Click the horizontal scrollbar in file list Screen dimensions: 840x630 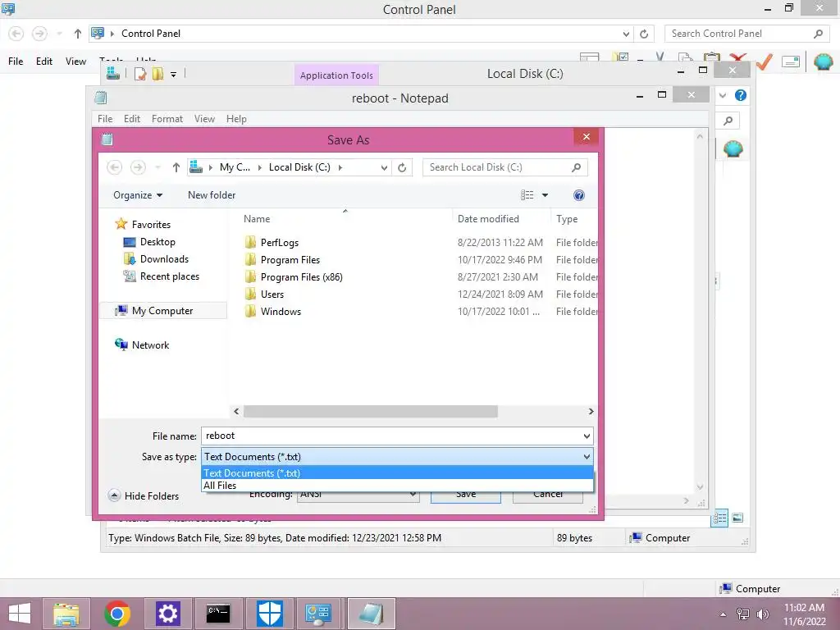point(370,412)
